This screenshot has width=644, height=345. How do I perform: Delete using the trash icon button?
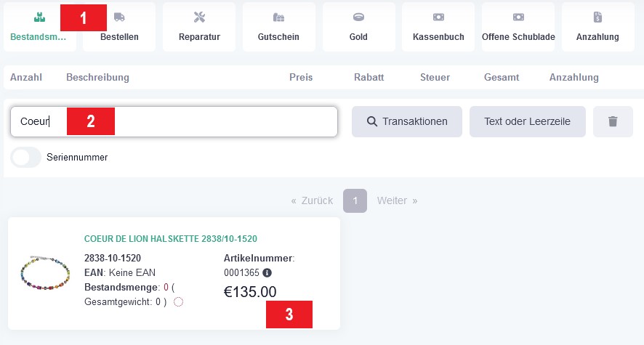point(613,121)
